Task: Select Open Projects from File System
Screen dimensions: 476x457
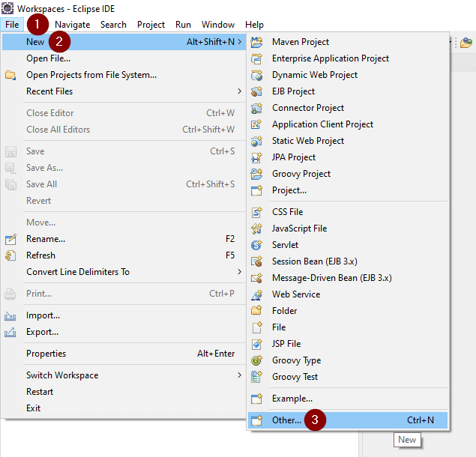Action: pyautogui.click(x=91, y=75)
